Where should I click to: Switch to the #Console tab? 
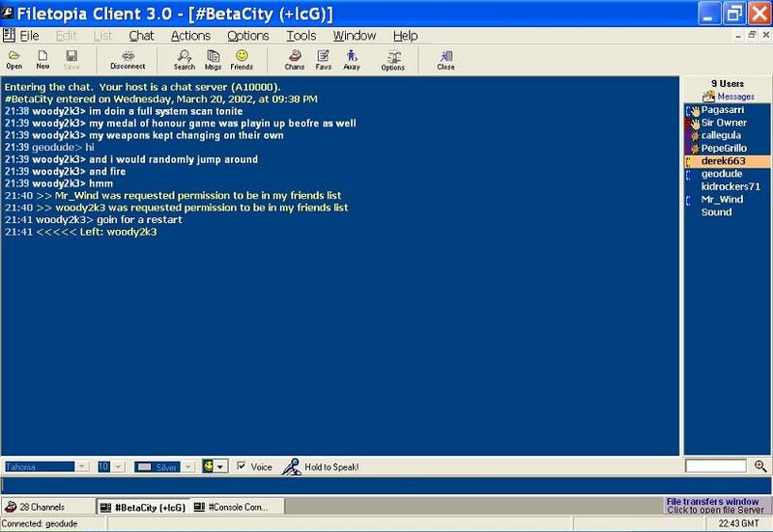coord(238,507)
